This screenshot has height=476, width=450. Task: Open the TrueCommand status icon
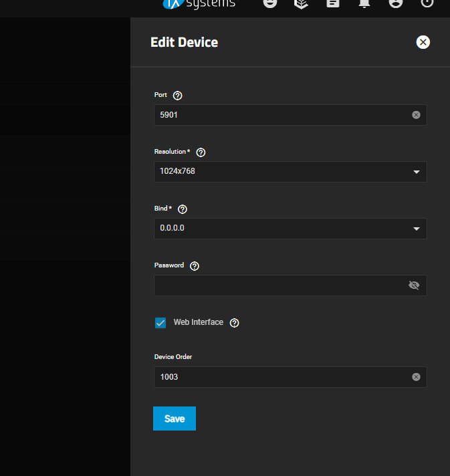pos(301,3)
